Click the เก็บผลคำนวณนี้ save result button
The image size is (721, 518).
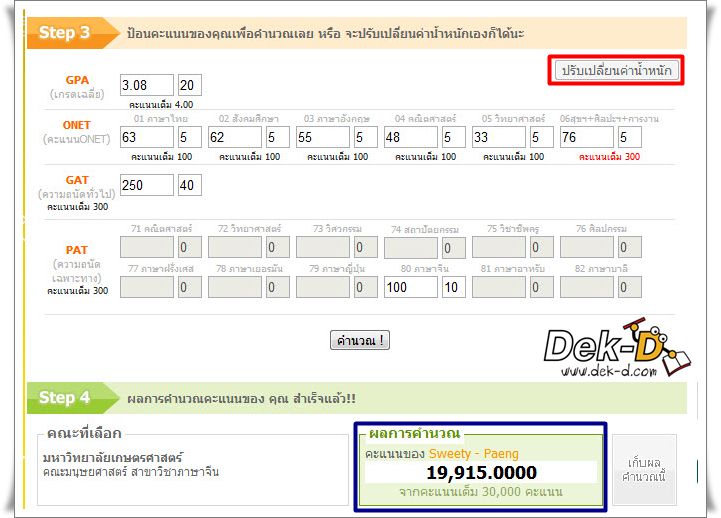coord(644,469)
